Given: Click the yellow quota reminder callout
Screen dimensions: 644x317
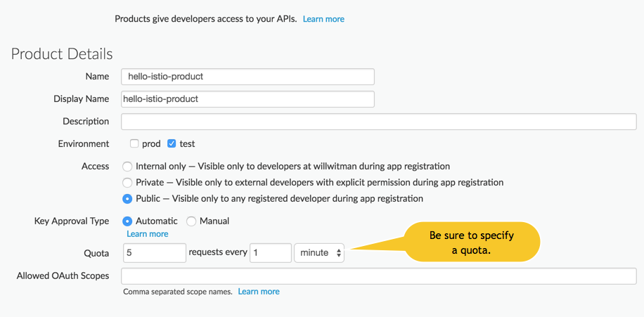Looking at the screenshot, I should 472,242.
